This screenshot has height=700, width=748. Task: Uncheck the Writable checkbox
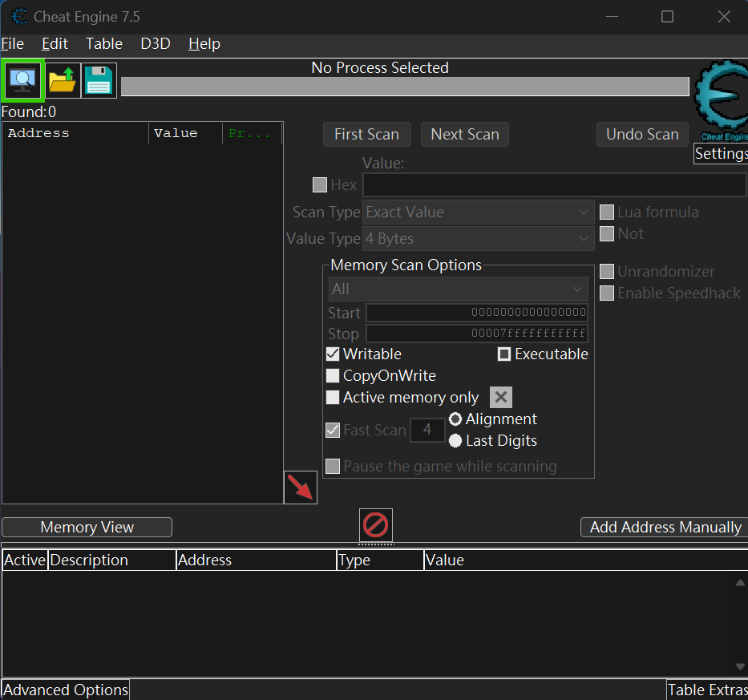tap(333, 354)
